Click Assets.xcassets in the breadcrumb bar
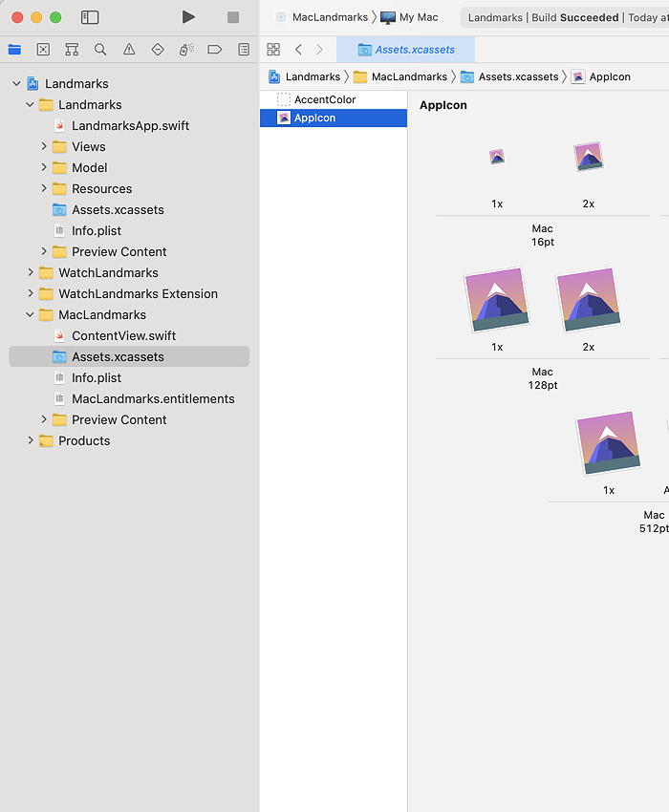This screenshot has height=812, width=669. tap(510, 76)
